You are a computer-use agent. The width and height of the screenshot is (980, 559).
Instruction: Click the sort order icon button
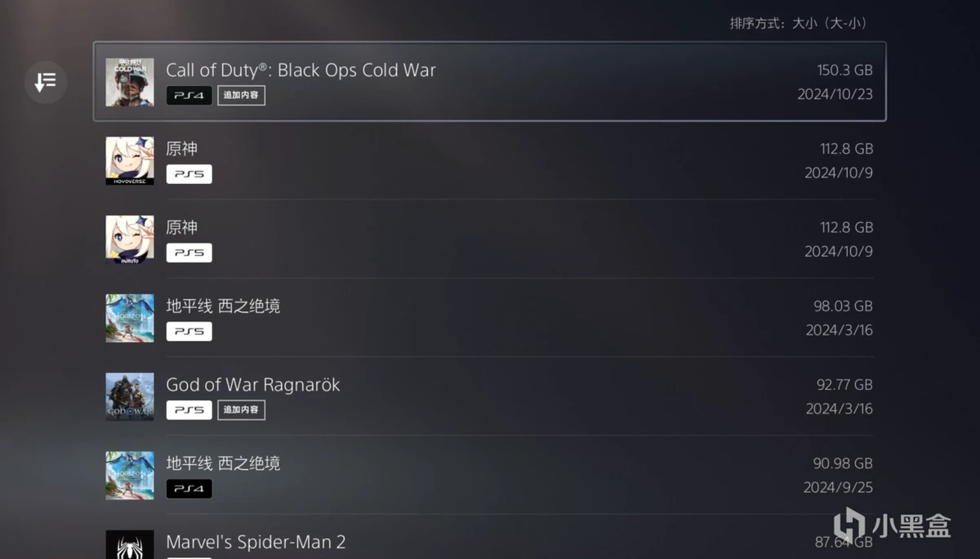[x=46, y=82]
